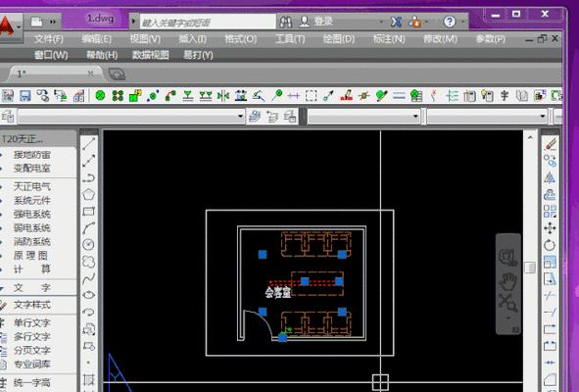This screenshot has height=392, width=579.
Task: Open 强电系统 in the side panel
Action: pyautogui.click(x=32, y=215)
